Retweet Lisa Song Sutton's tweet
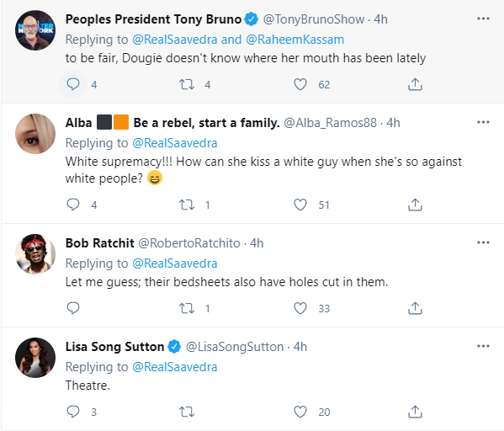Viewport: 504px width, 431px height. coord(187,412)
